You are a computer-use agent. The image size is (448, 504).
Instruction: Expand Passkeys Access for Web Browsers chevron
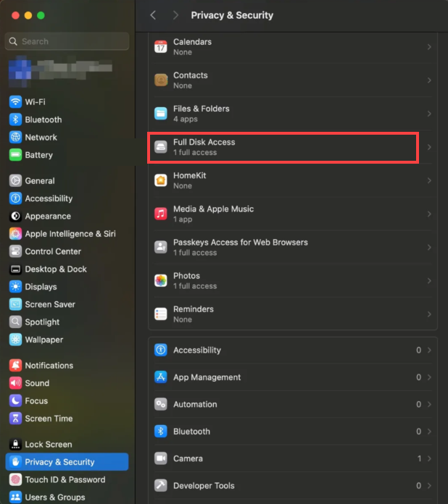click(429, 248)
